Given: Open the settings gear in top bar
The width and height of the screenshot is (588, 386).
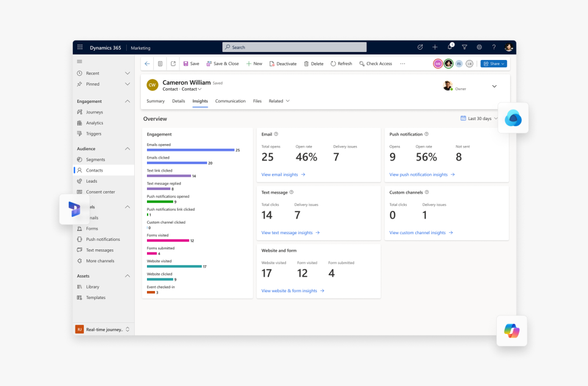Looking at the screenshot, I should pos(479,47).
